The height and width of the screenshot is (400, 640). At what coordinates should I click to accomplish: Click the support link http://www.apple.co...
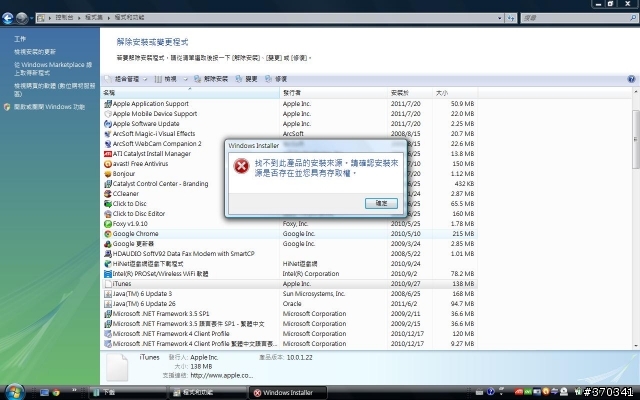pyautogui.click(x=222, y=375)
